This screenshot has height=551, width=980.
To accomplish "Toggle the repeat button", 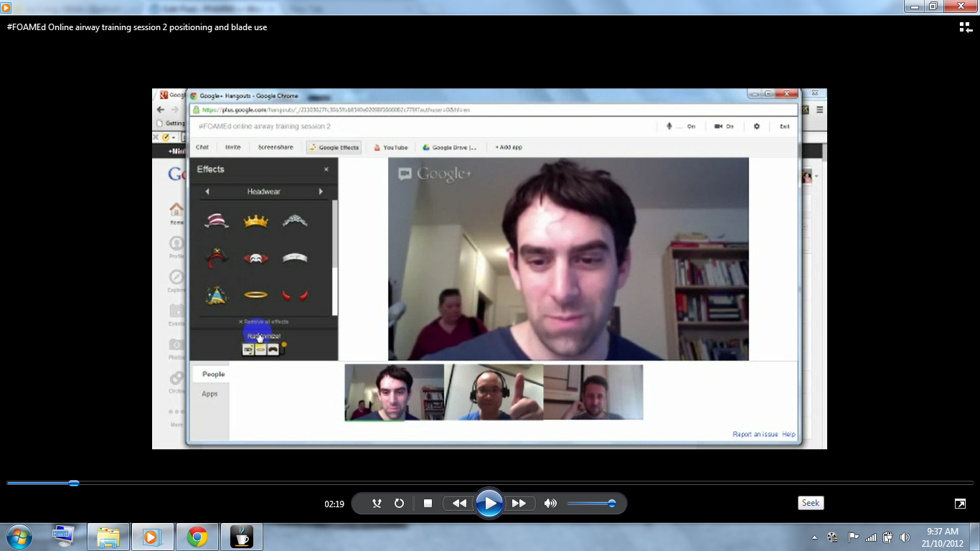I will pos(399,504).
